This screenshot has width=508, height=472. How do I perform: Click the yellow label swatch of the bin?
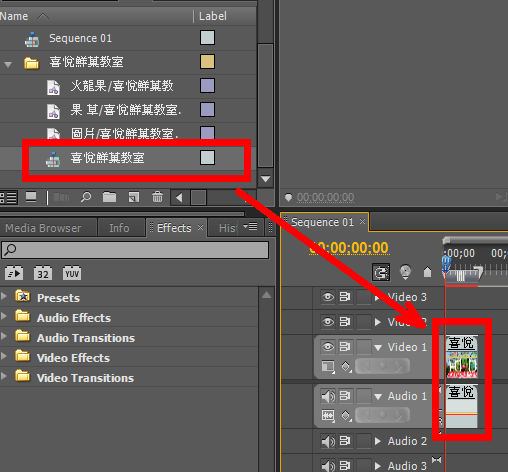tap(207, 62)
